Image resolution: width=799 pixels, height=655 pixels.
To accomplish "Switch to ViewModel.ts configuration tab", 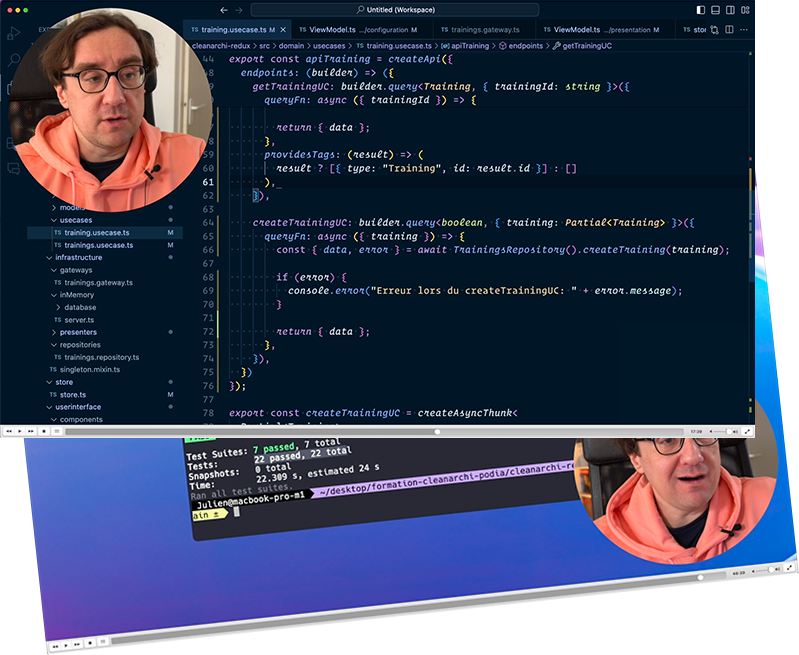I will click(x=362, y=30).
